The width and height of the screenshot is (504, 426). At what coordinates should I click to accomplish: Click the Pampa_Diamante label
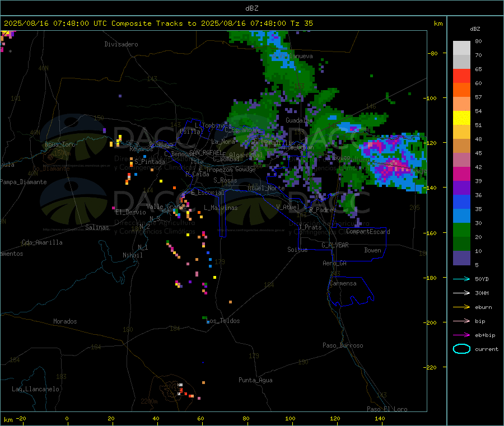pyautogui.click(x=24, y=182)
